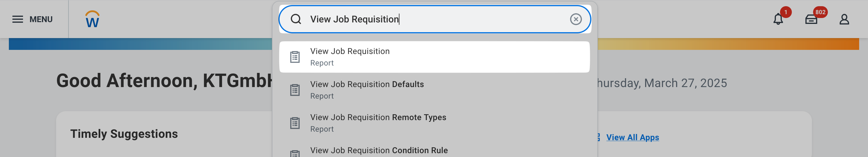This screenshot has width=868, height=157.
Task: Click report icon beside Job Requisition Defaults
Action: (295, 90)
